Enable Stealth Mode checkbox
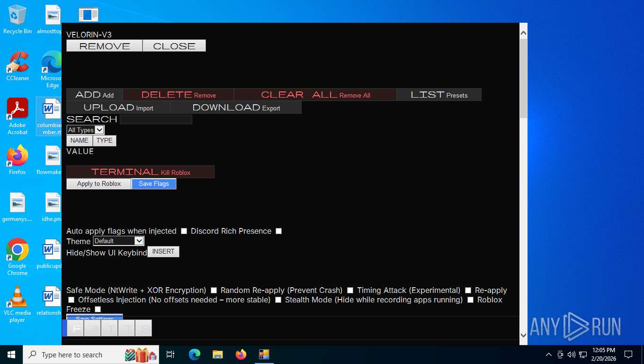Viewport: 644px width, 364px height. (x=470, y=300)
